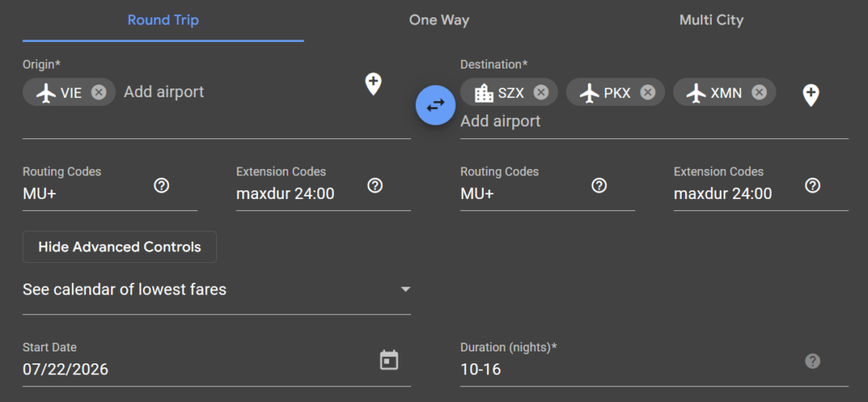Expand See calendar of lowest fares dropdown
This screenshot has width=868, height=402.
coord(216,290)
